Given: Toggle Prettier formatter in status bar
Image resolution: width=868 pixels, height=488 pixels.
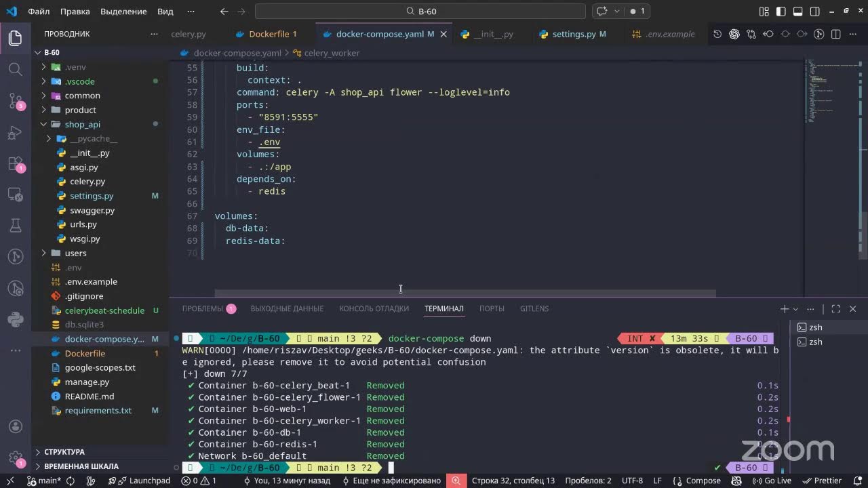Looking at the screenshot, I should click(821, 481).
